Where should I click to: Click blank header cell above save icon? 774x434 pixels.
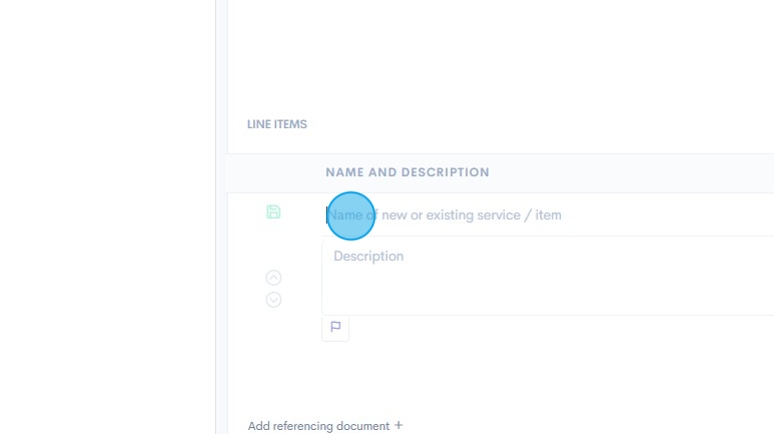(x=273, y=173)
